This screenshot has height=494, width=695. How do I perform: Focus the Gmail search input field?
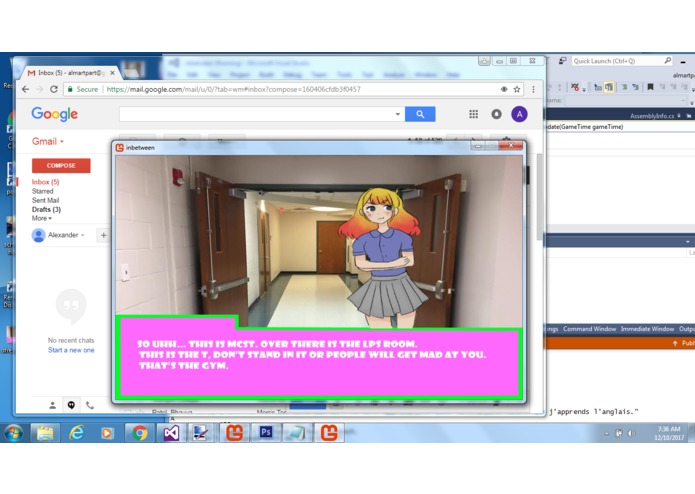tap(257, 114)
